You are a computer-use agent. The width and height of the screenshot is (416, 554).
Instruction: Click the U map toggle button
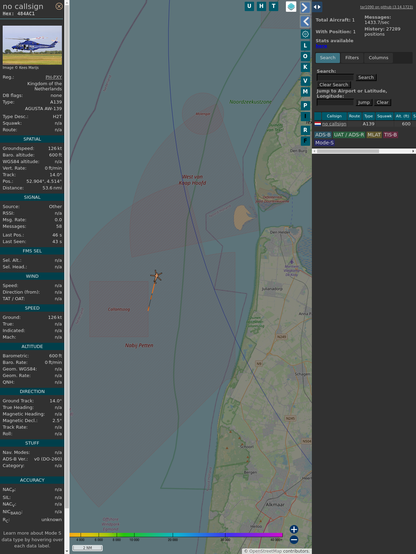click(249, 6)
